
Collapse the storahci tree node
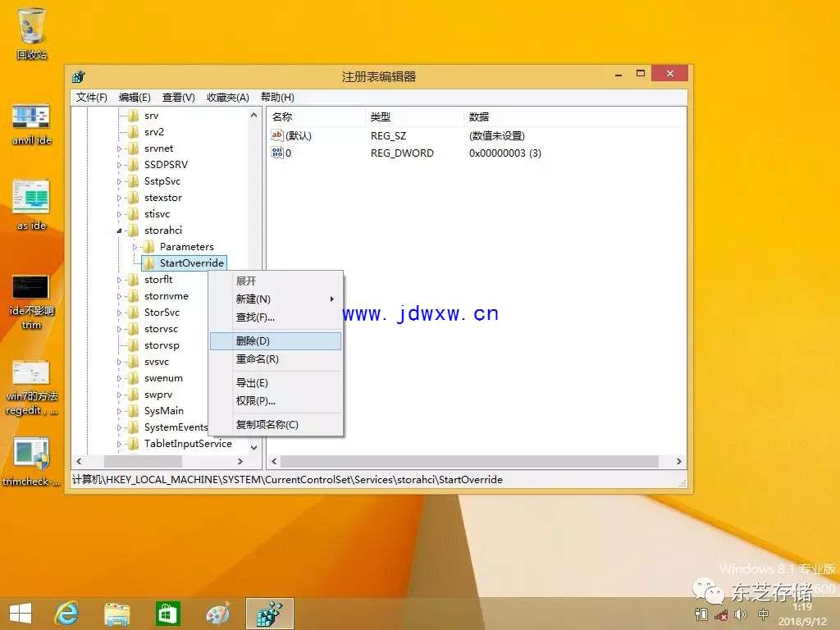[119, 231]
